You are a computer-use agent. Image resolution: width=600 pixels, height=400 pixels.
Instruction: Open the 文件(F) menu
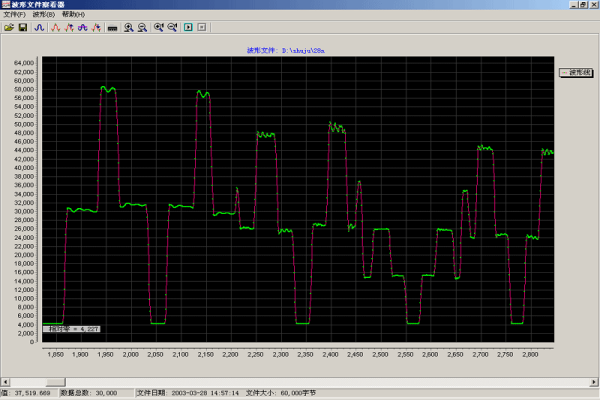coord(13,15)
